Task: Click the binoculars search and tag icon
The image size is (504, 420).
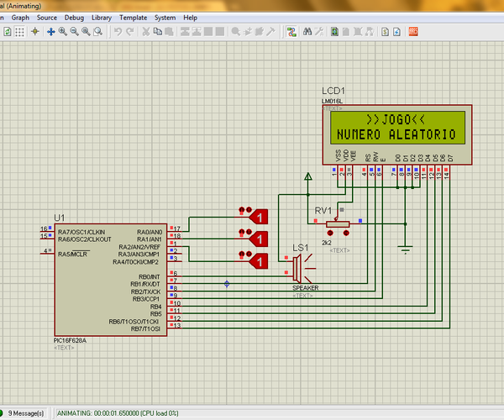Action: point(308,31)
